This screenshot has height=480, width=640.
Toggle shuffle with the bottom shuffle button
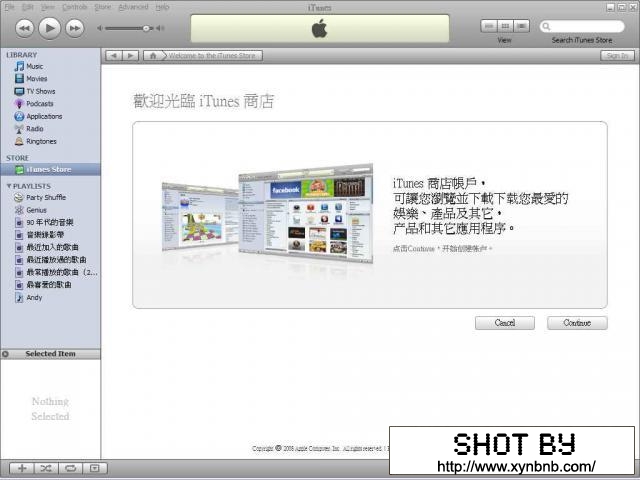[x=46, y=468]
